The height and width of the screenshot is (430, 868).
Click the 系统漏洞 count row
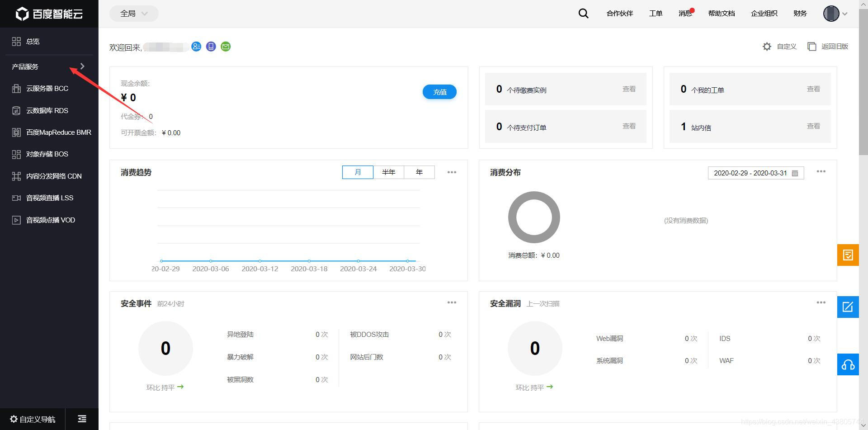(646, 361)
